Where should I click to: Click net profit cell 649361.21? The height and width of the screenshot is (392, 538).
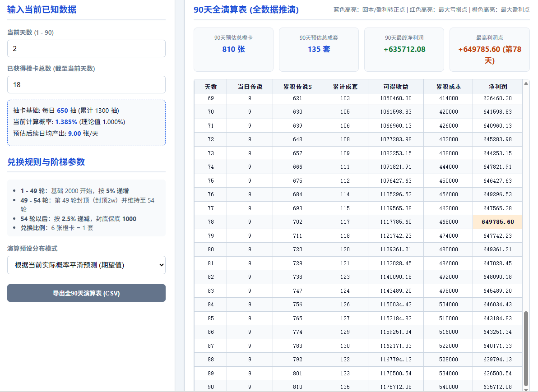(498, 249)
